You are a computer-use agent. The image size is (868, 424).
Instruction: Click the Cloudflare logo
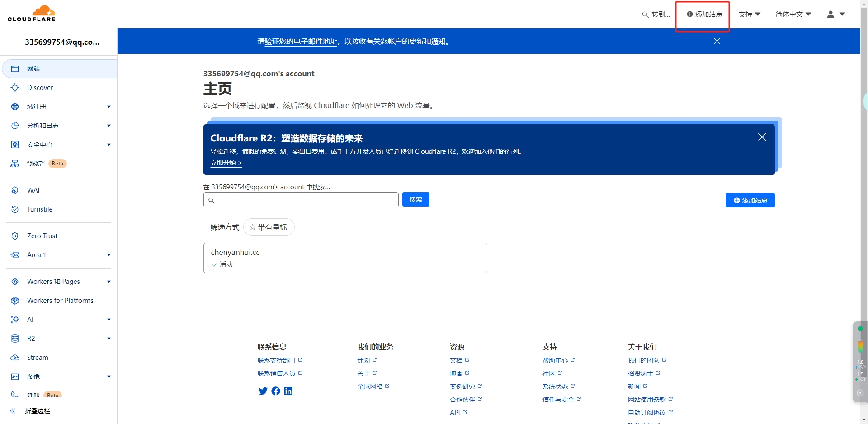32,14
